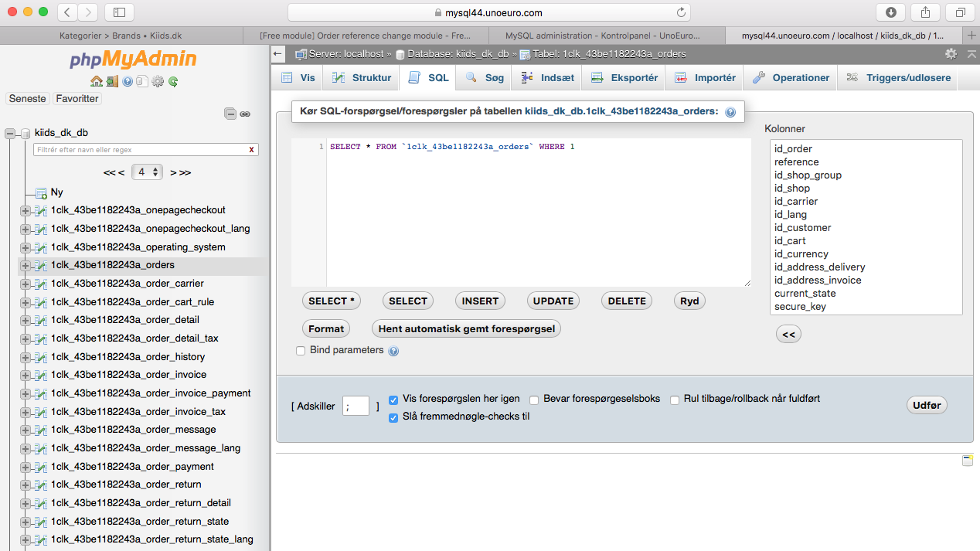Open the SQL documentation pages icon
980x551 pixels.
click(x=141, y=81)
